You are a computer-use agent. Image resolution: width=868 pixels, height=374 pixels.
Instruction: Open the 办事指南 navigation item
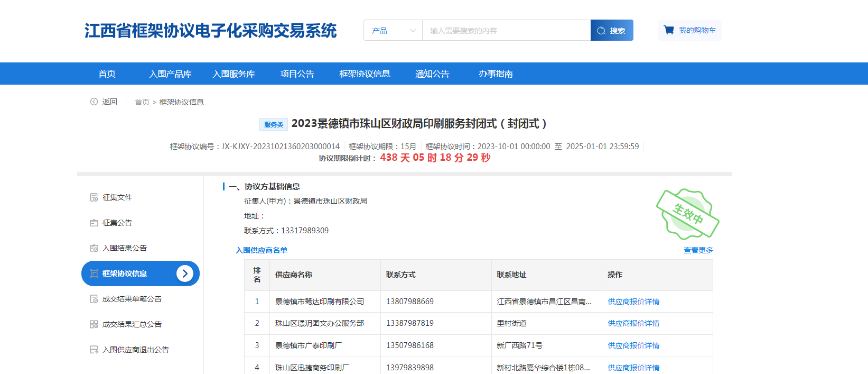[496, 74]
